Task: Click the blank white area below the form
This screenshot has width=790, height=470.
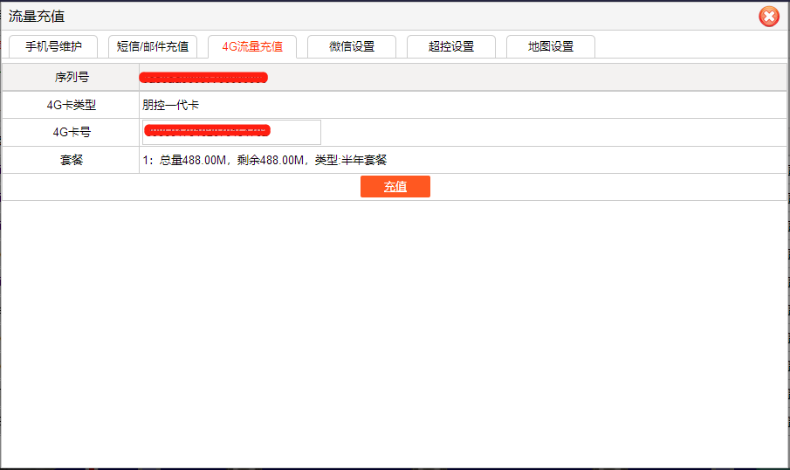Action: (395, 330)
